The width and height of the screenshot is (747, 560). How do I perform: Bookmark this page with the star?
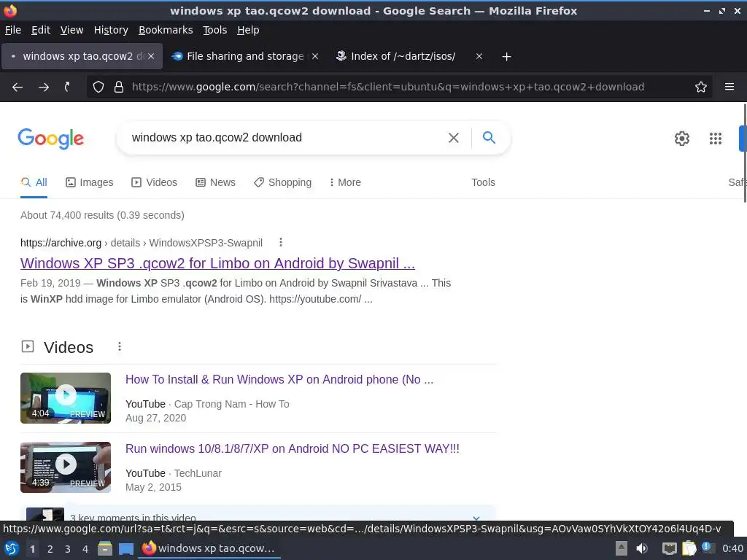(x=701, y=87)
